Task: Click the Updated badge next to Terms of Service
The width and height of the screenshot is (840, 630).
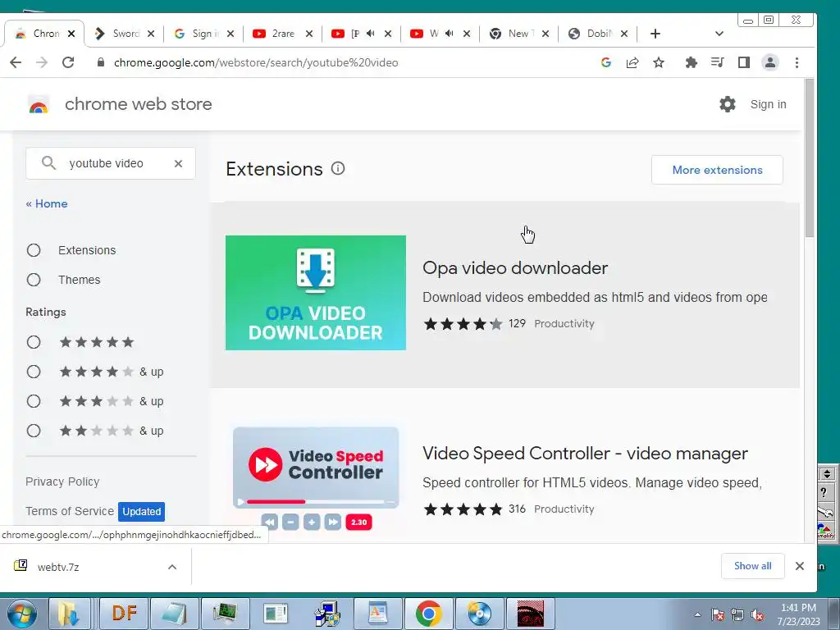Action: (x=141, y=512)
